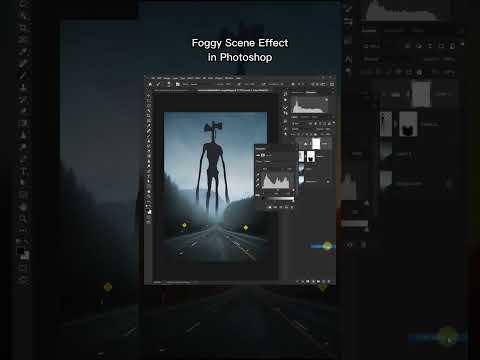Select the Lasso tool
The height and width of the screenshot is (360, 480).
(x=149, y=106)
